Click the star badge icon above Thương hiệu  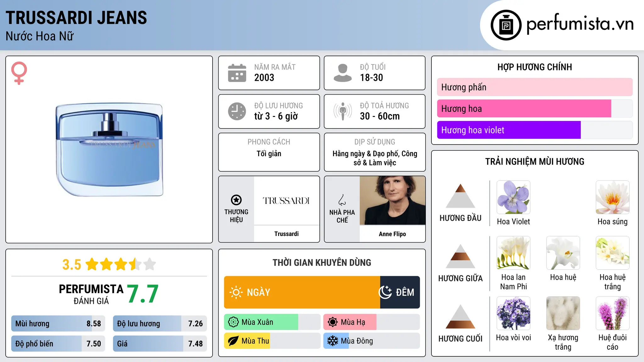[236, 200]
